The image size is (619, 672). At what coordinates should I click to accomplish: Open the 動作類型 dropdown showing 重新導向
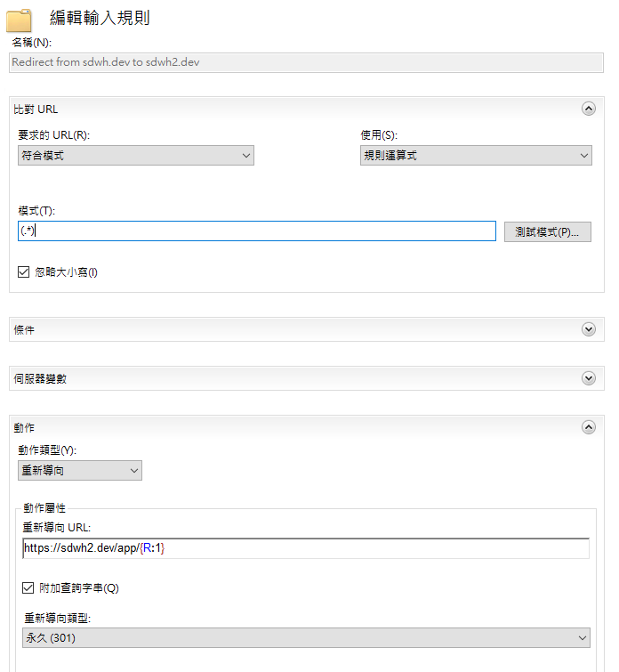[79, 470]
